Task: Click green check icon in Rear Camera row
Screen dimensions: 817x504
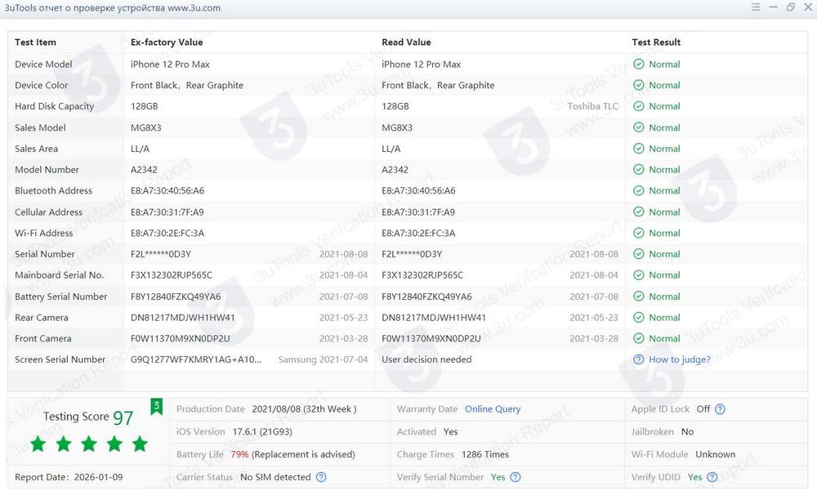Action: [638, 318]
